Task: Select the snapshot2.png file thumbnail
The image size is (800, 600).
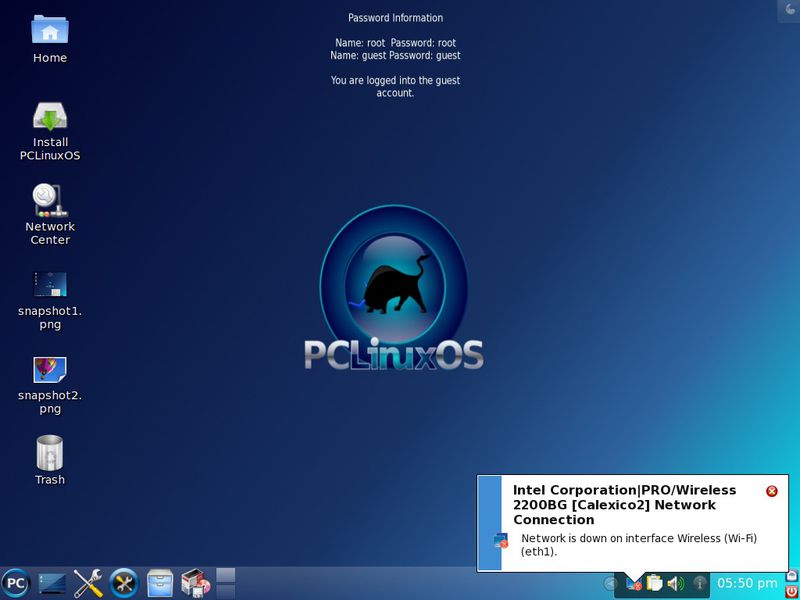Action: click(49, 369)
